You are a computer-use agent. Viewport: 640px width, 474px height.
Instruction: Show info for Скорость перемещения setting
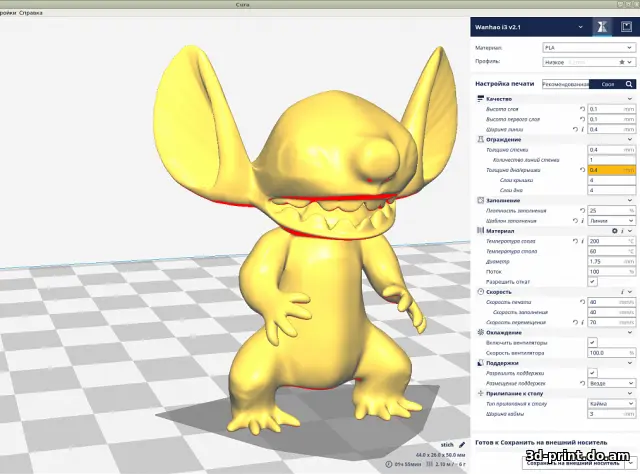click(582, 323)
